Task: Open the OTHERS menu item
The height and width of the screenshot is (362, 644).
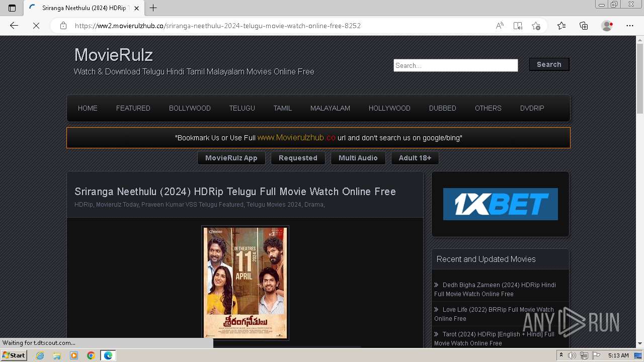Action: [488, 108]
